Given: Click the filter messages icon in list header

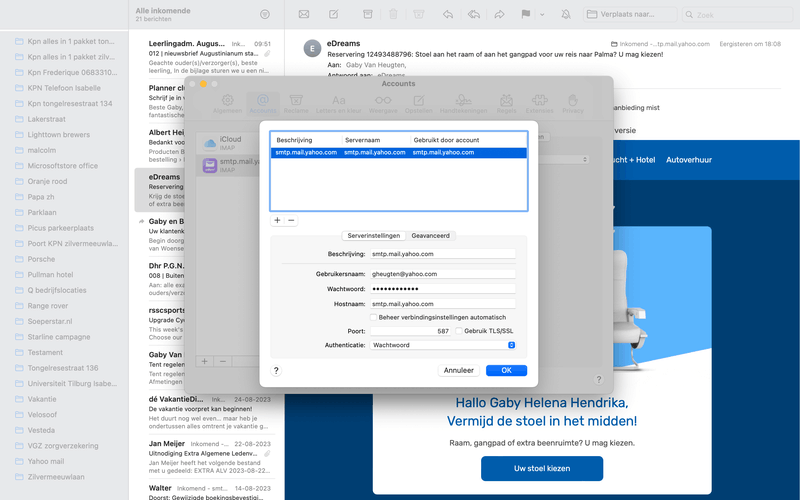Looking at the screenshot, I should click(x=264, y=14).
